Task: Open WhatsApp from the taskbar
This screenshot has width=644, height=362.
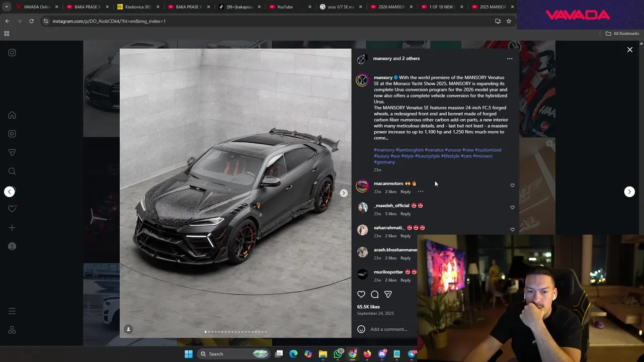Action: [338, 354]
